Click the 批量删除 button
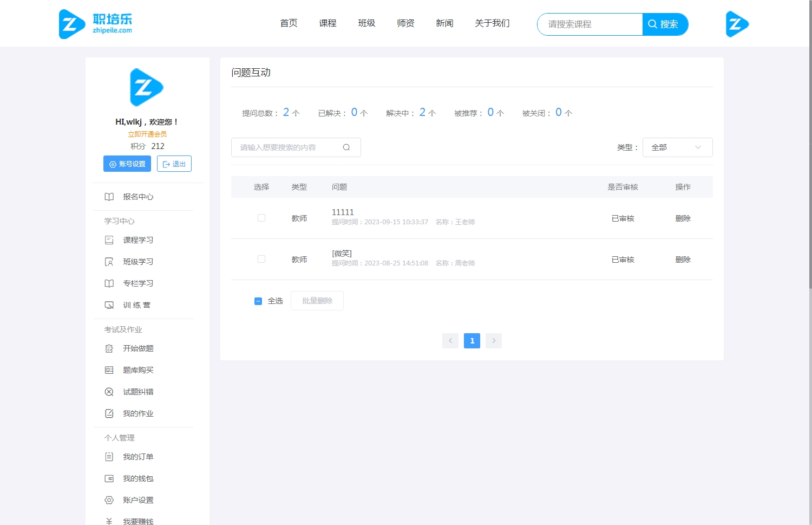The width and height of the screenshot is (812, 525). [317, 301]
